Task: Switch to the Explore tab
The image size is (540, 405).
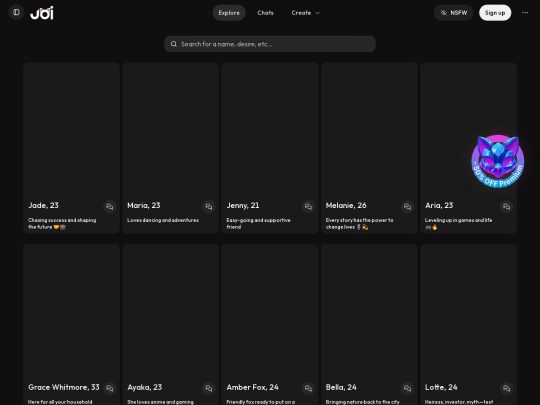Action: (x=229, y=13)
